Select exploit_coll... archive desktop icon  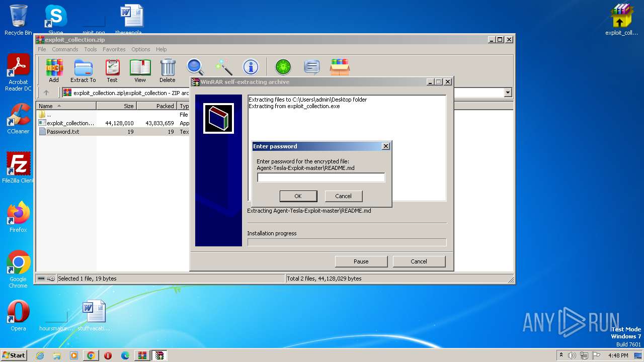pos(621,20)
